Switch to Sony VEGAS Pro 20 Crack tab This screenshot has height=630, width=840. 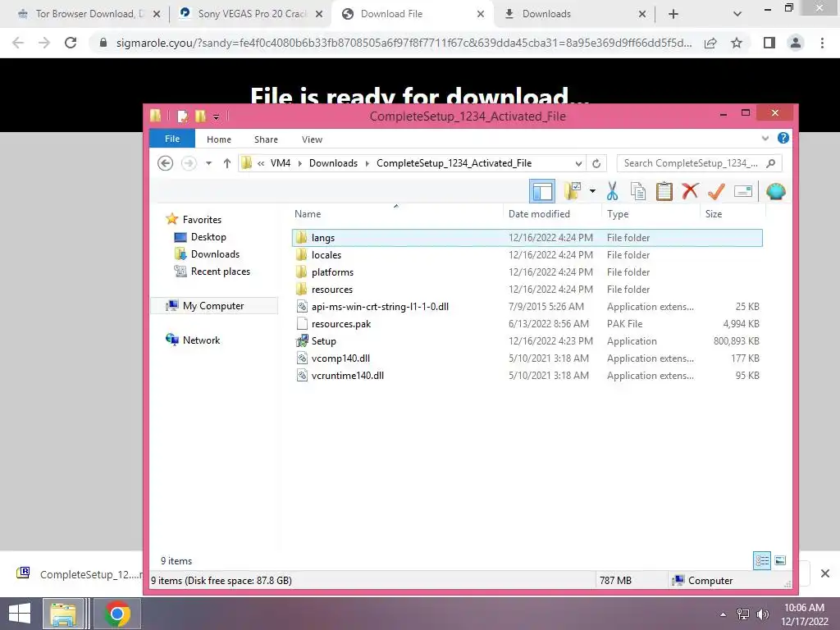click(251, 14)
